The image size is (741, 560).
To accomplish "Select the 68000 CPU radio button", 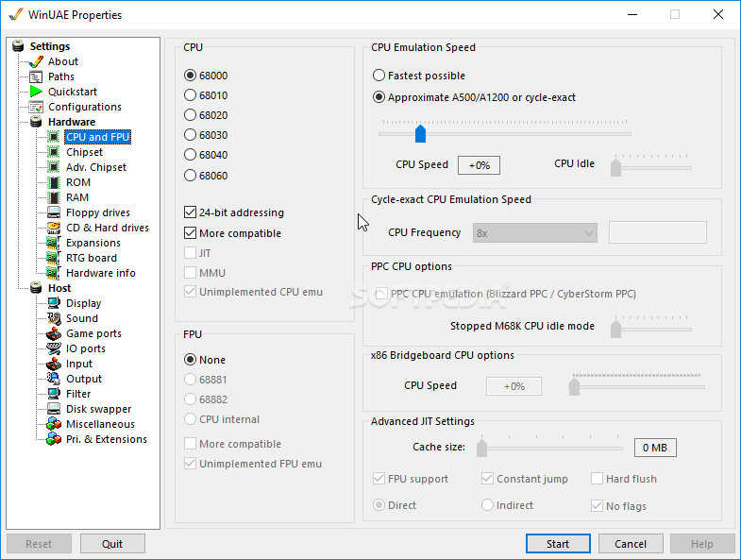I will [x=190, y=76].
